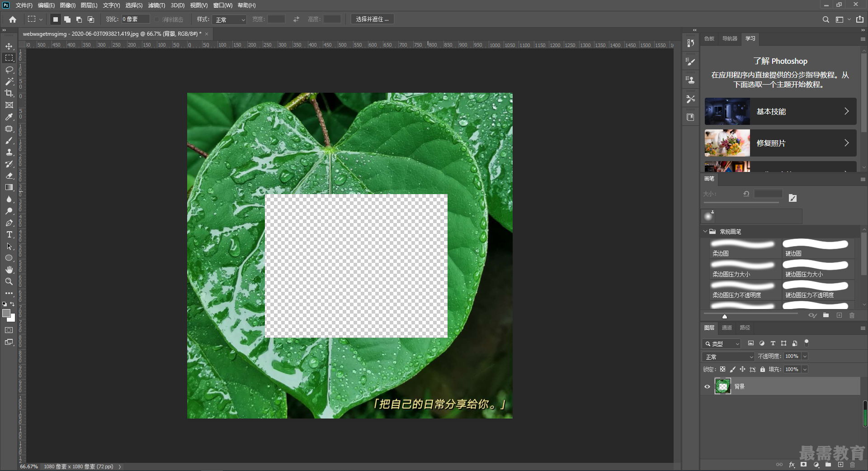The width and height of the screenshot is (868, 471).
Task: Open the 填充 fill dropdown arrow
Action: [x=805, y=370]
